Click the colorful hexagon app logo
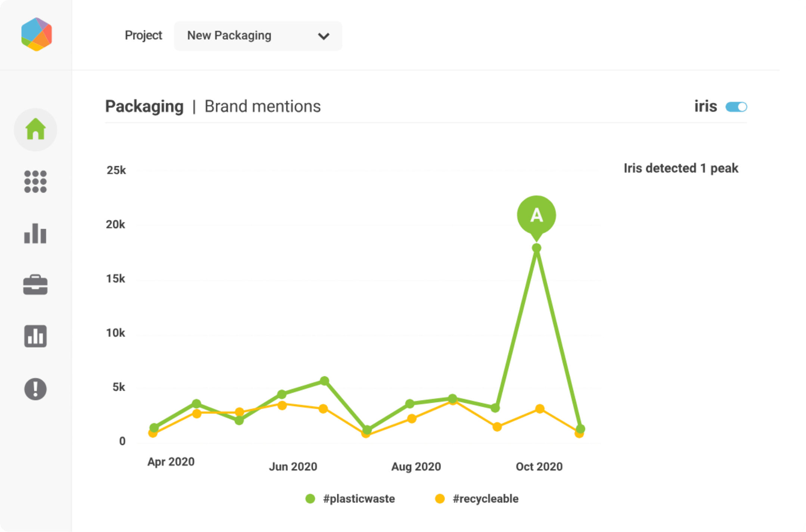 point(36,34)
